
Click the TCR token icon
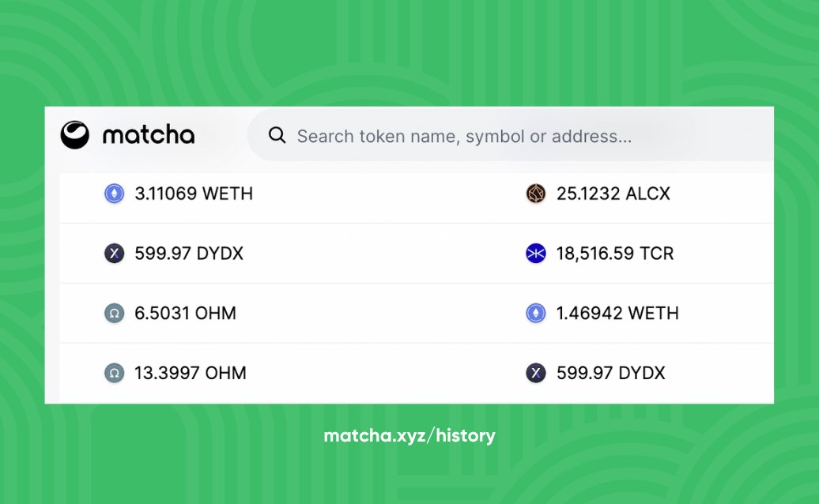click(535, 254)
